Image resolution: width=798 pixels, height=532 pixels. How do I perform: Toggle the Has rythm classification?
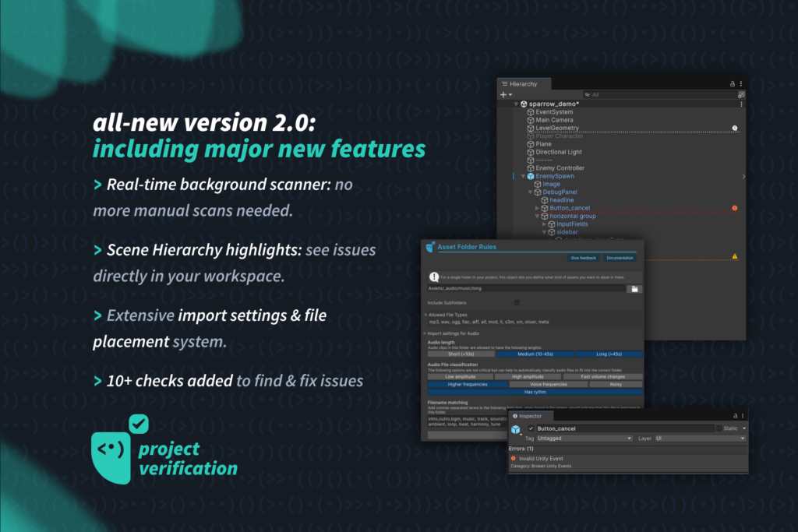click(x=535, y=392)
